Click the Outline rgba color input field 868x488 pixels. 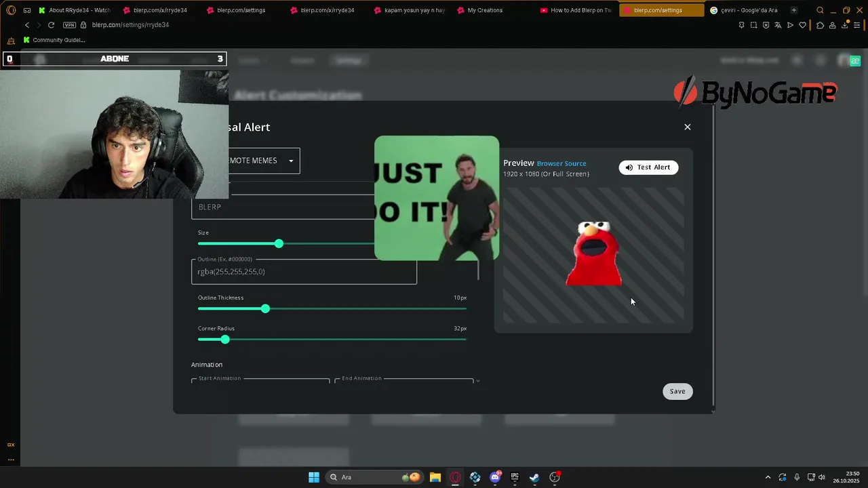click(304, 271)
